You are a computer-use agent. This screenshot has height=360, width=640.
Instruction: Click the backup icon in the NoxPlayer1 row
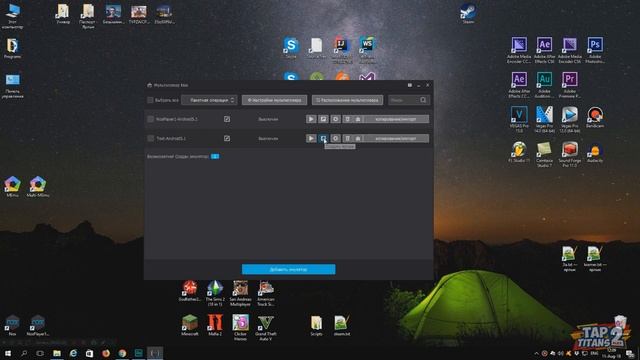tap(323, 119)
